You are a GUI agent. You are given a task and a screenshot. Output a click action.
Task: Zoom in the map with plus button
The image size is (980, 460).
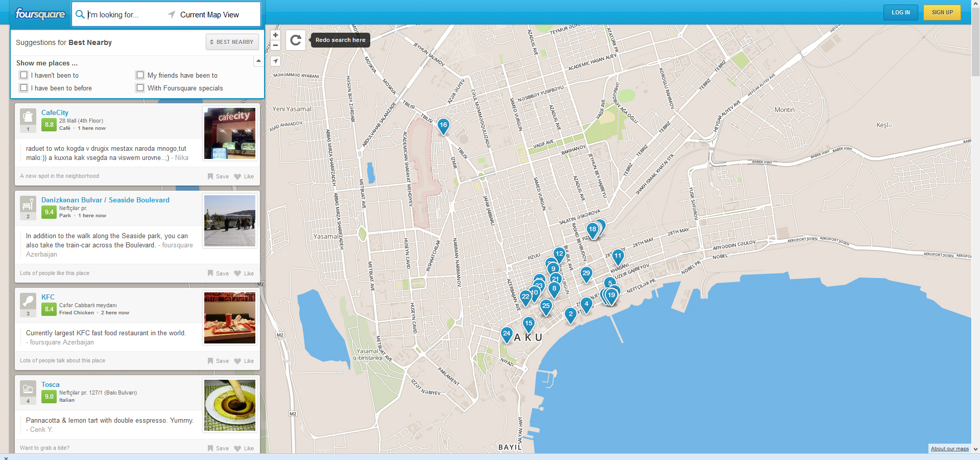[275, 35]
